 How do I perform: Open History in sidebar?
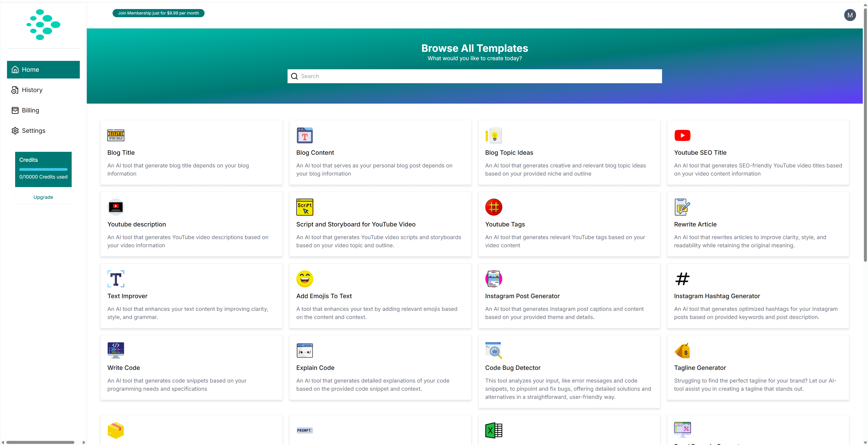pyautogui.click(x=43, y=90)
